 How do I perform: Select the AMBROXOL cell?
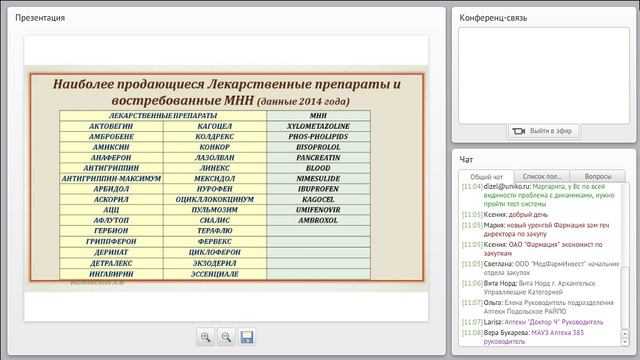pos(318,220)
